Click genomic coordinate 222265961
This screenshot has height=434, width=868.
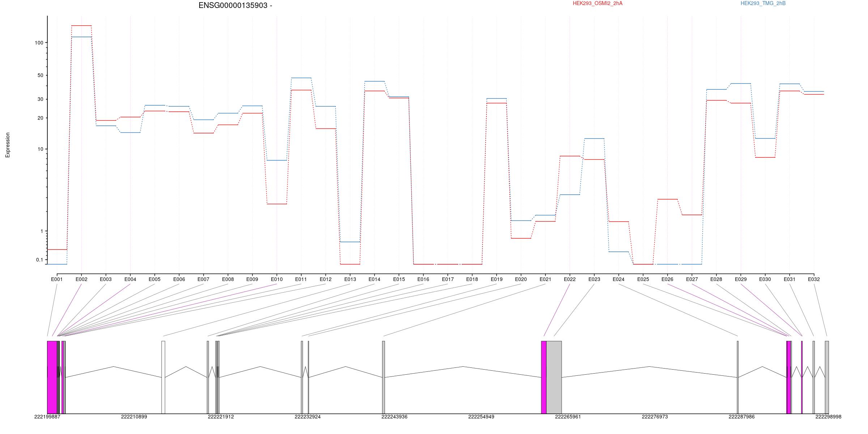tap(568, 417)
